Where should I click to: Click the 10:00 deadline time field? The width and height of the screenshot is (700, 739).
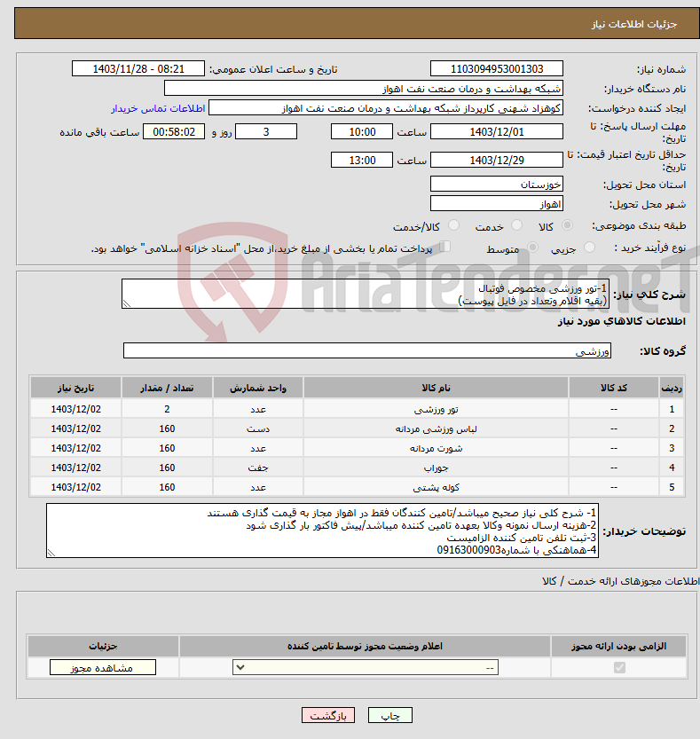coord(362,132)
